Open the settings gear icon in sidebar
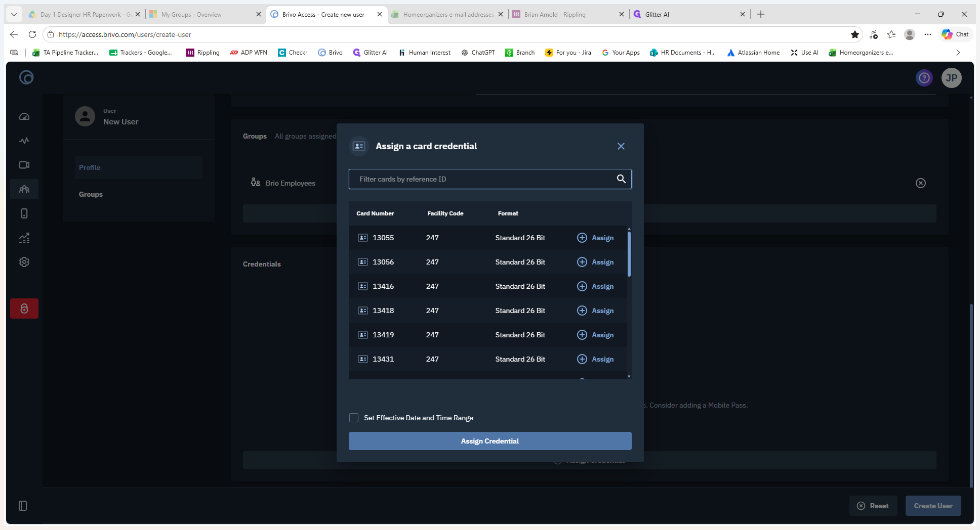 (24, 262)
